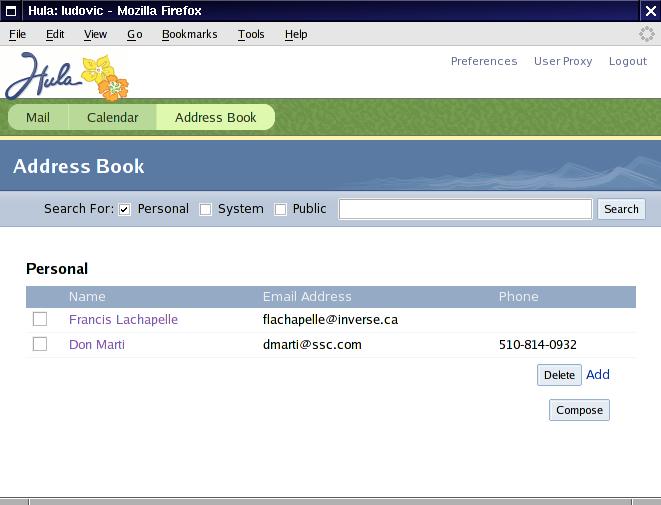Click the Add contact link
The width and height of the screenshot is (661, 505).
click(598, 375)
